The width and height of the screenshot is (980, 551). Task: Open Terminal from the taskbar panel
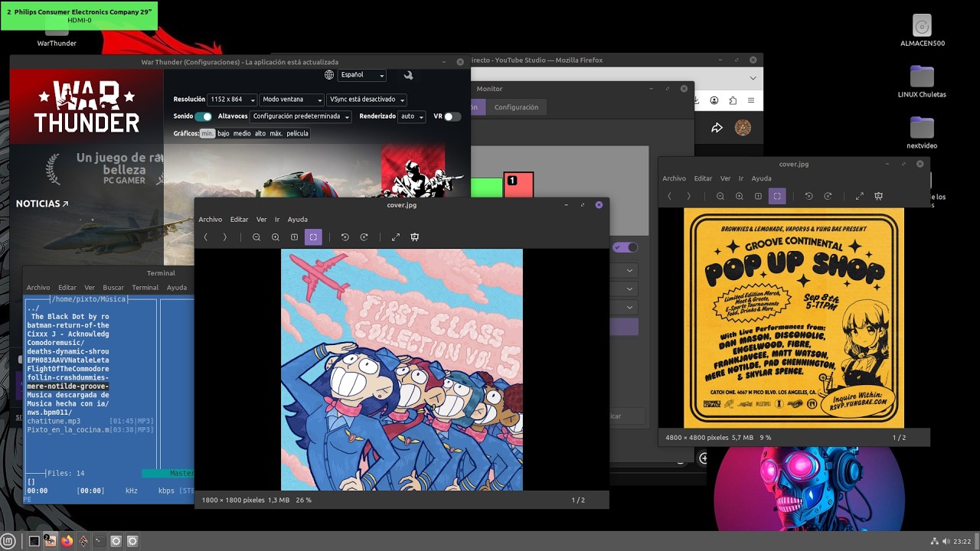99,541
